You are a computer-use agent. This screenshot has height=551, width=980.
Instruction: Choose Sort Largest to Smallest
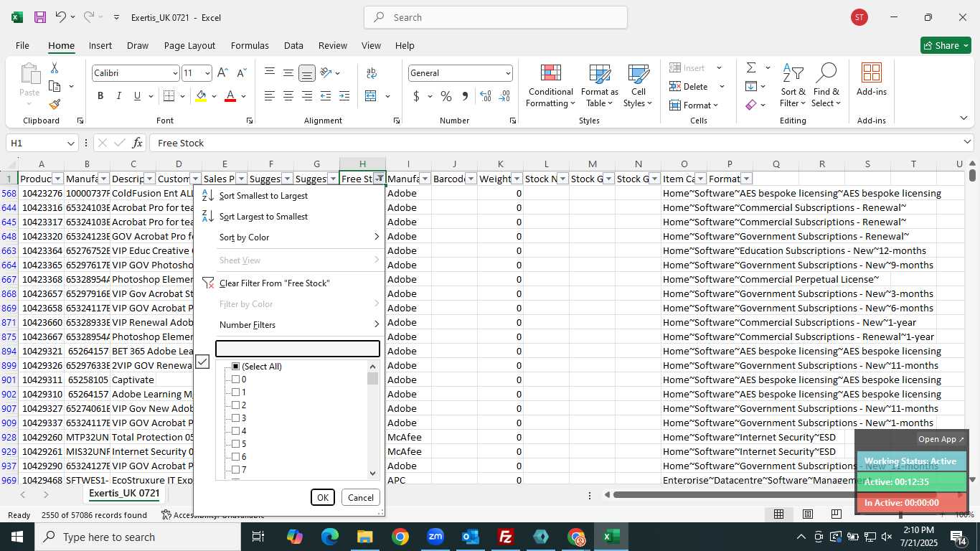tap(289, 217)
